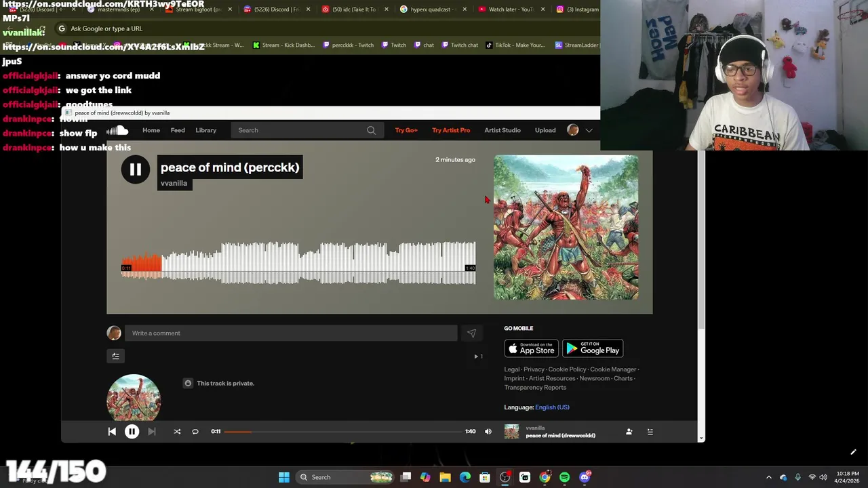Open the Try Go+ link
This screenshot has width=868, height=488.
click(406, 130)
